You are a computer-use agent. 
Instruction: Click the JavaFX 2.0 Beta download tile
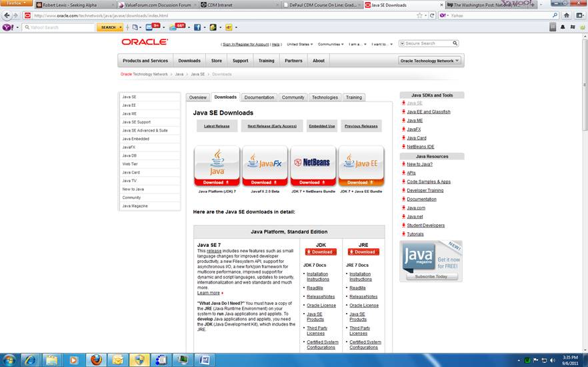click(x=265, y=166)
